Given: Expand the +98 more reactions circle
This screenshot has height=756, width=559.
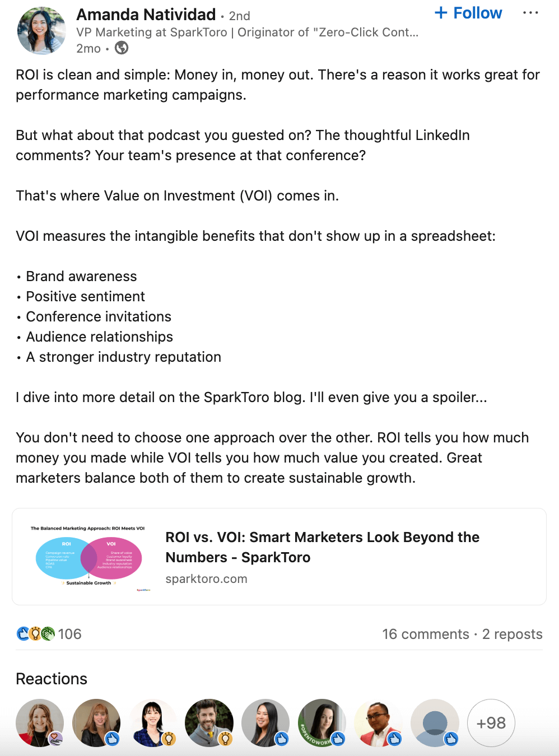Looking at the screenshot, I should 491,723.
